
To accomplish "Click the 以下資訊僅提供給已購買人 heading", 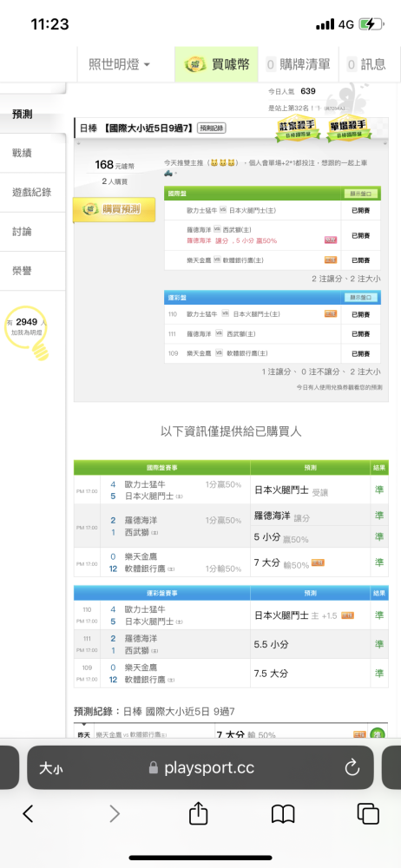I will [231, 431].
